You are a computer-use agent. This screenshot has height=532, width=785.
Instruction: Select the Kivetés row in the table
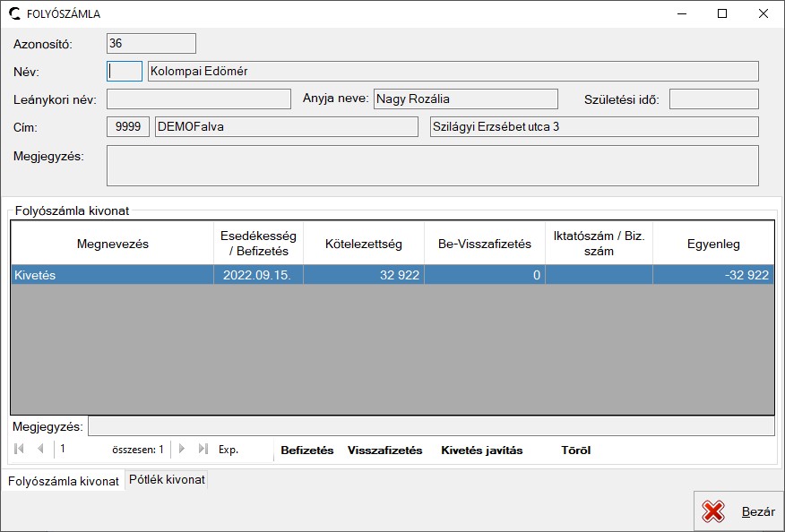111,276
